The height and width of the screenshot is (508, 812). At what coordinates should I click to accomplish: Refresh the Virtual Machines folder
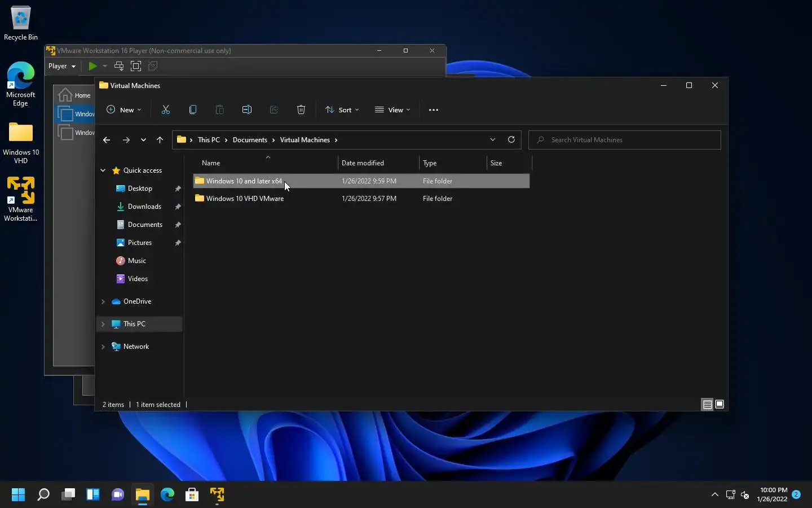coord(511,139)
